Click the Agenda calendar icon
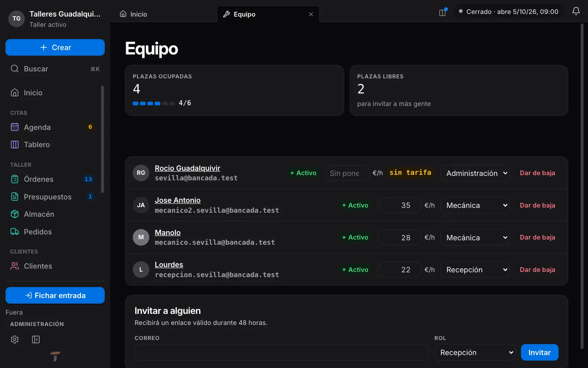The width and height of the screenshot is (588, 368). (15, 127)
